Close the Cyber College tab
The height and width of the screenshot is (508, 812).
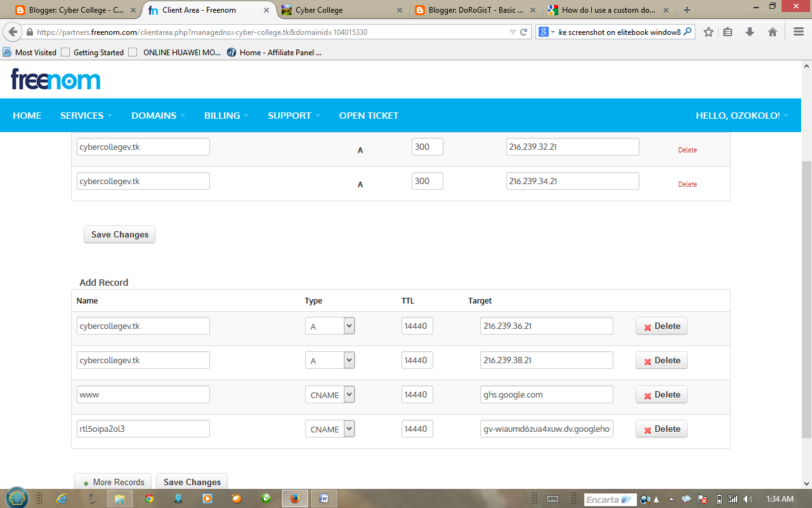(x=399, y=10)
